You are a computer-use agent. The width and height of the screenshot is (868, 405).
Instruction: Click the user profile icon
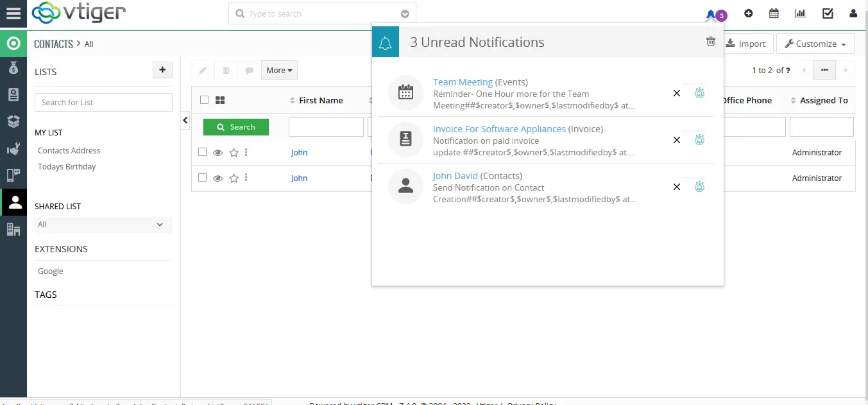tap(853, 13)
